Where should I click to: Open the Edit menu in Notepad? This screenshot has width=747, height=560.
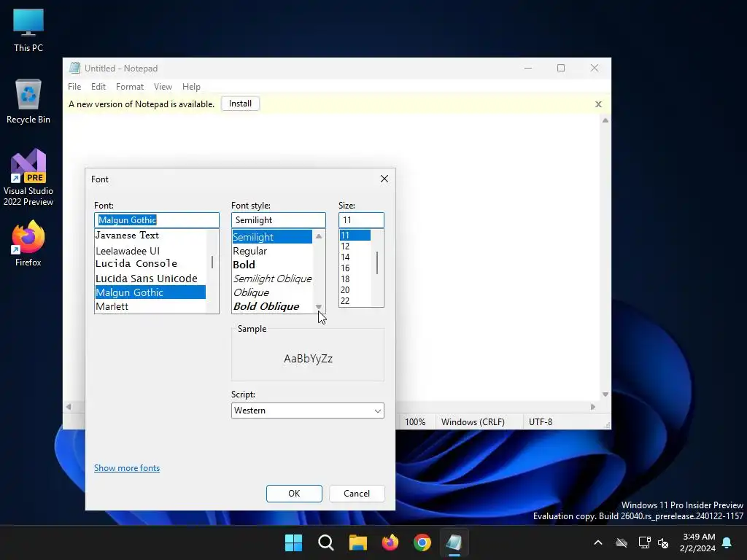point(98,87)
